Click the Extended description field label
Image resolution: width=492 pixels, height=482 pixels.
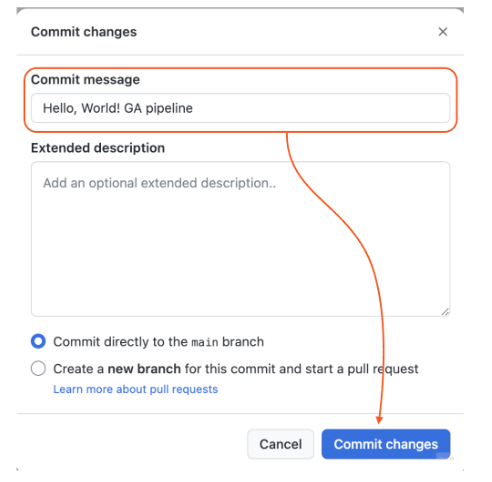(98, 148)
